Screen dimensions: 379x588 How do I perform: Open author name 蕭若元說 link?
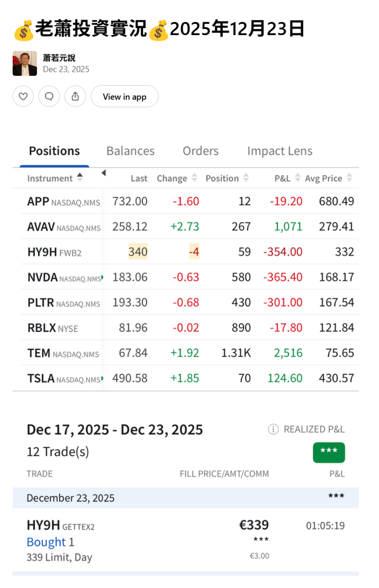(x=59, y=58)
